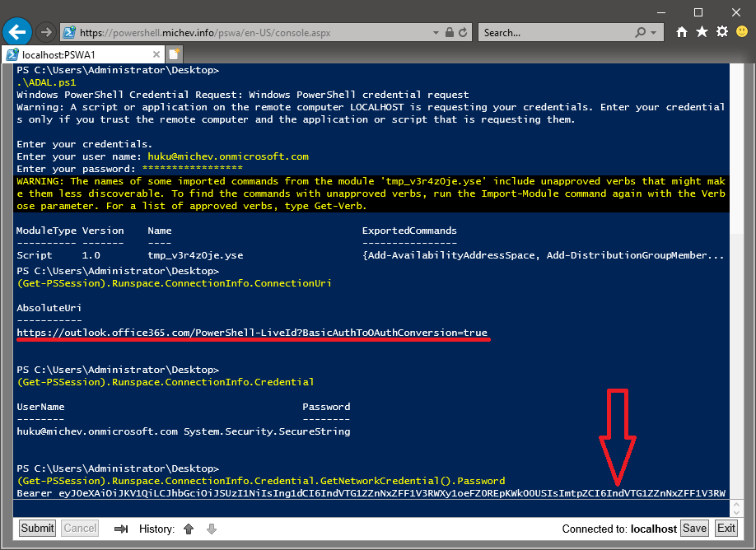Open Favorites with the star icon

click(701, 32)
